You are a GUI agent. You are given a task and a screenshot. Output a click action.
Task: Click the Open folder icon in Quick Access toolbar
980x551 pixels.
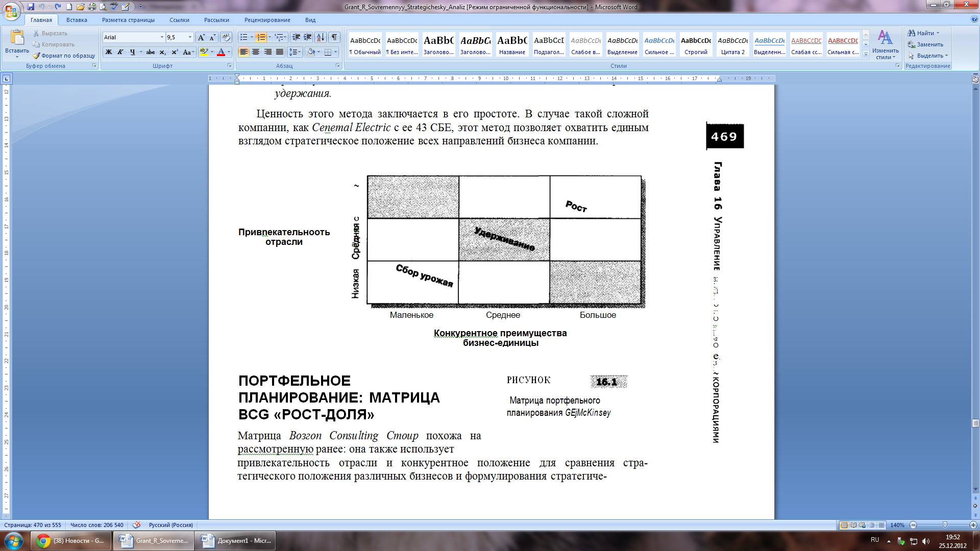(x=80, y=7)
